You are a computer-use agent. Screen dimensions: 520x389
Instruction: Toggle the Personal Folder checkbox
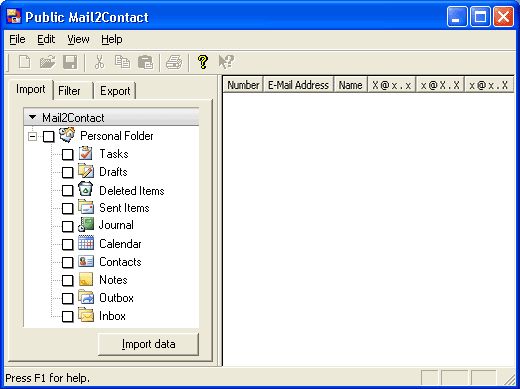point(49,136)
